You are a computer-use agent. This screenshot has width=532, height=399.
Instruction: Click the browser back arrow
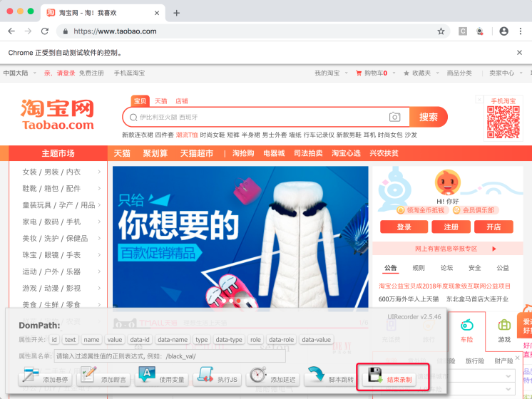(x=11, y=31)
